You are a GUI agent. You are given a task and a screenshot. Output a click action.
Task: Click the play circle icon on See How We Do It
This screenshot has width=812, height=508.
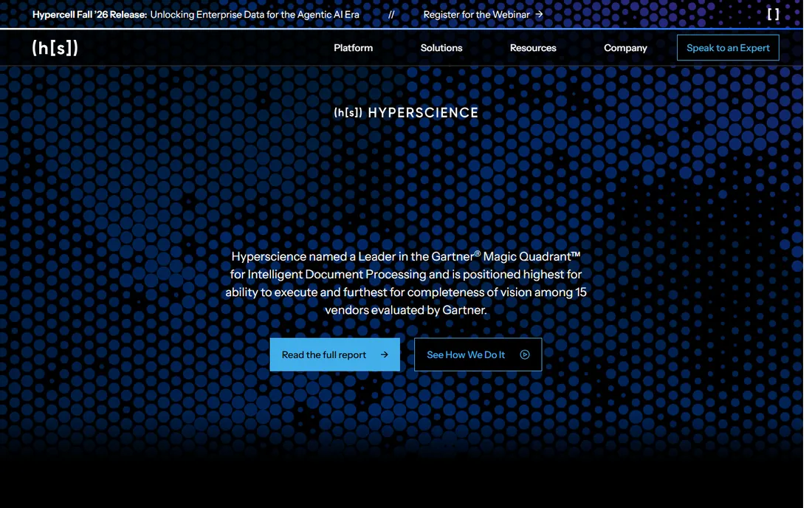pyautogui.click(x=525, y=354)
